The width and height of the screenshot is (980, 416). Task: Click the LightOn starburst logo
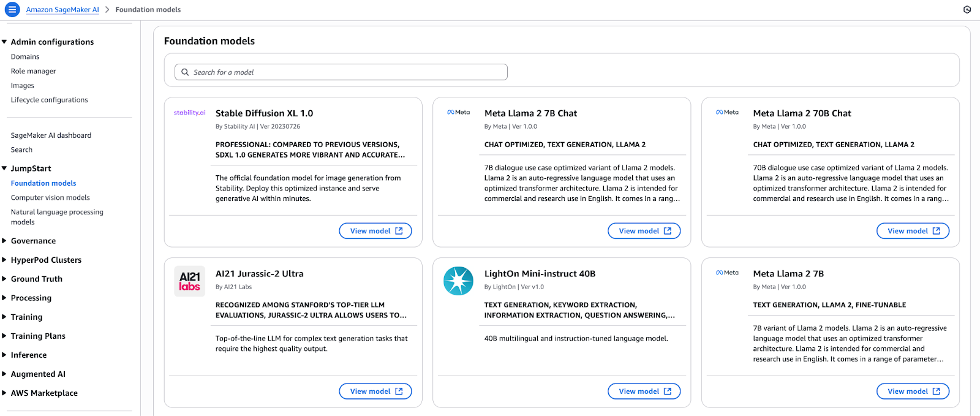(459, 281)
